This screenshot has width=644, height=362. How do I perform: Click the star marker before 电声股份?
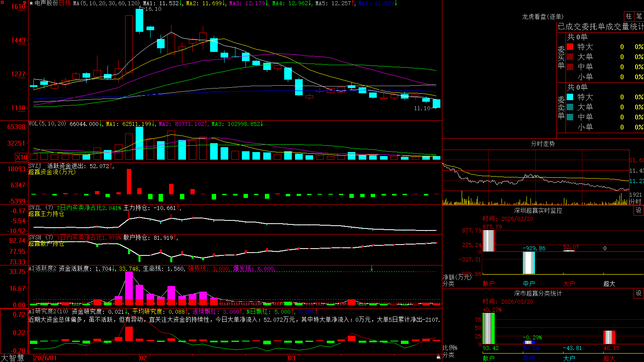31,3
